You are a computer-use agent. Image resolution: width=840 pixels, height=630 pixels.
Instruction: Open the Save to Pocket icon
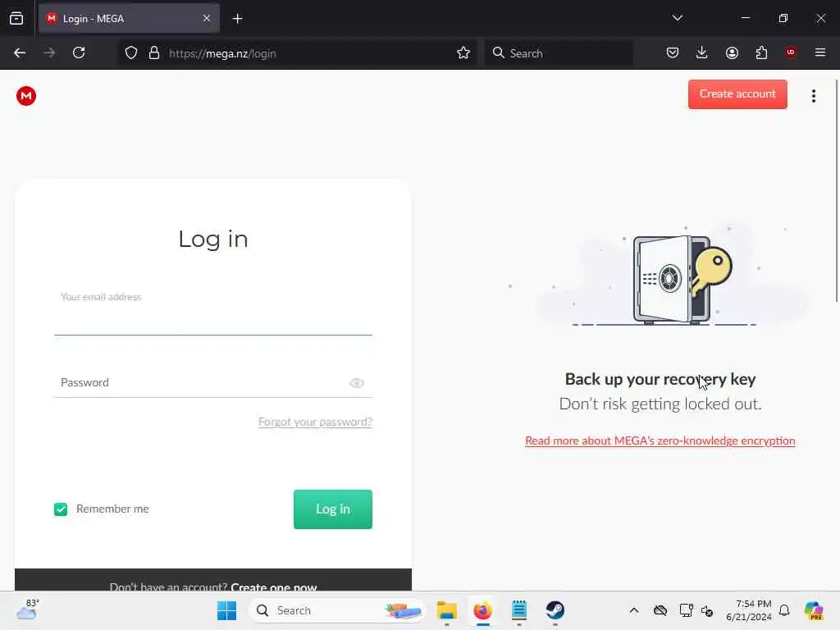coord(673,52)
